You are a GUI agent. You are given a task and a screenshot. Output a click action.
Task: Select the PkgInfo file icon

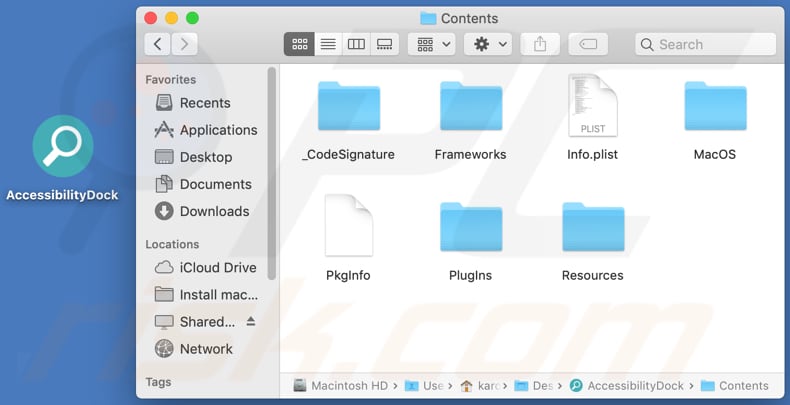[x=349, y=226]
